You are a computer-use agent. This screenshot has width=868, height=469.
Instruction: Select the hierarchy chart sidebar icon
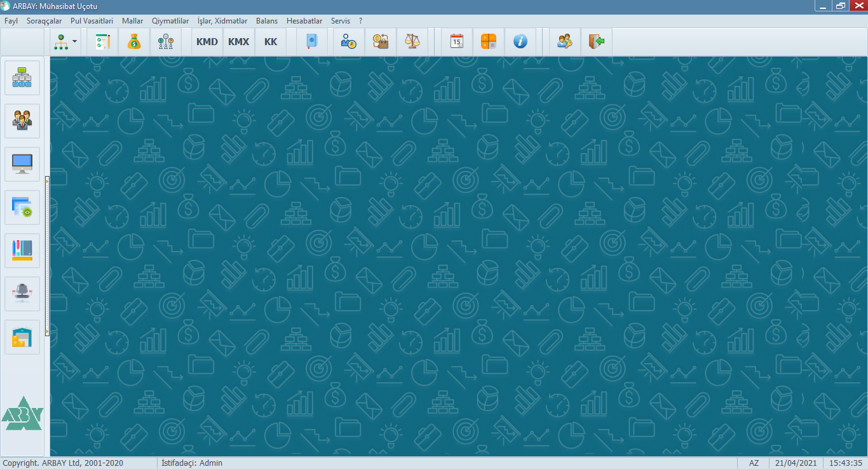[22, 78]
